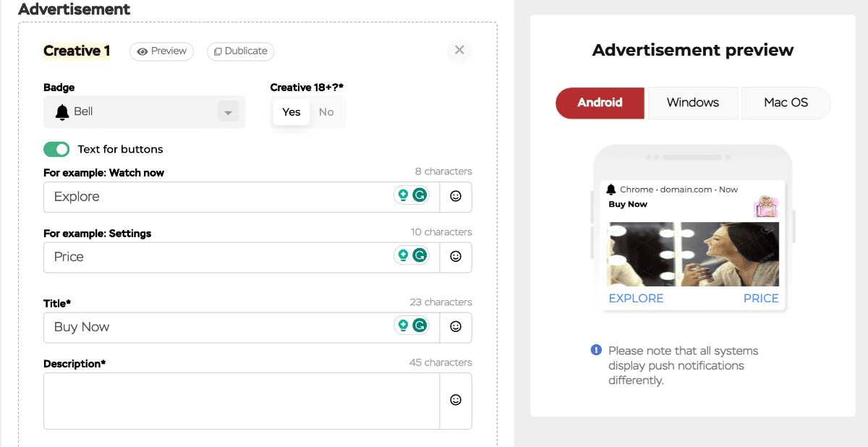This screenshot has height=447, width=868.
Task: Click emoji icon in Price button field
Action: (x=456, y=256)
